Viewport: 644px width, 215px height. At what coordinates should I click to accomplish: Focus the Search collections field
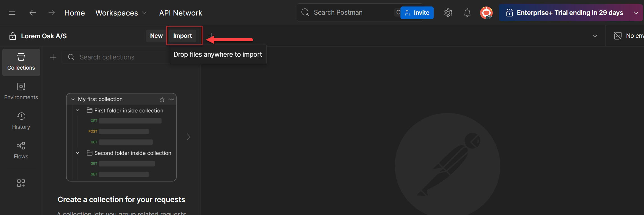tap(115, 57)
